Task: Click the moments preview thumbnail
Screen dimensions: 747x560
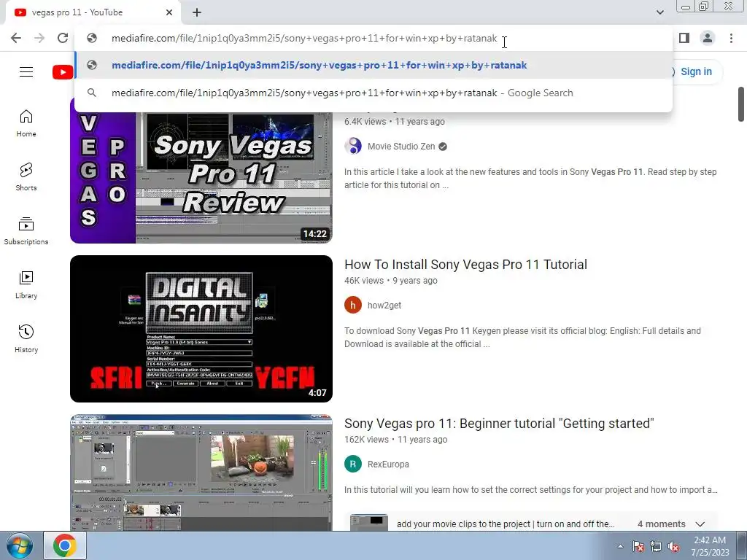Action: [x=368, y=522]
